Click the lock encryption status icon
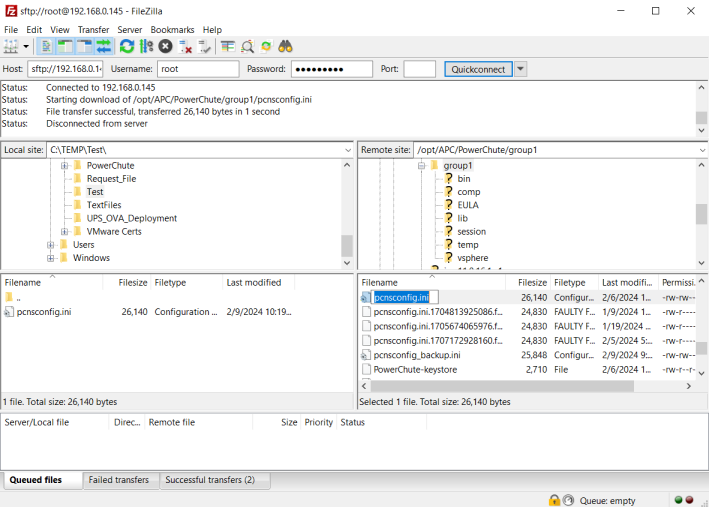Image resolution: width=709 pixels, height=507 pixels. (554, 500)
